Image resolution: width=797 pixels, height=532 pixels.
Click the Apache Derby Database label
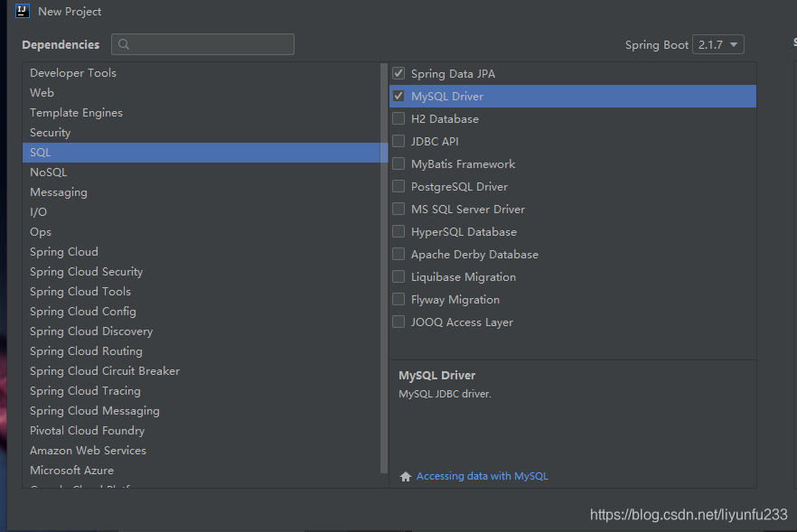coord(474,254)
